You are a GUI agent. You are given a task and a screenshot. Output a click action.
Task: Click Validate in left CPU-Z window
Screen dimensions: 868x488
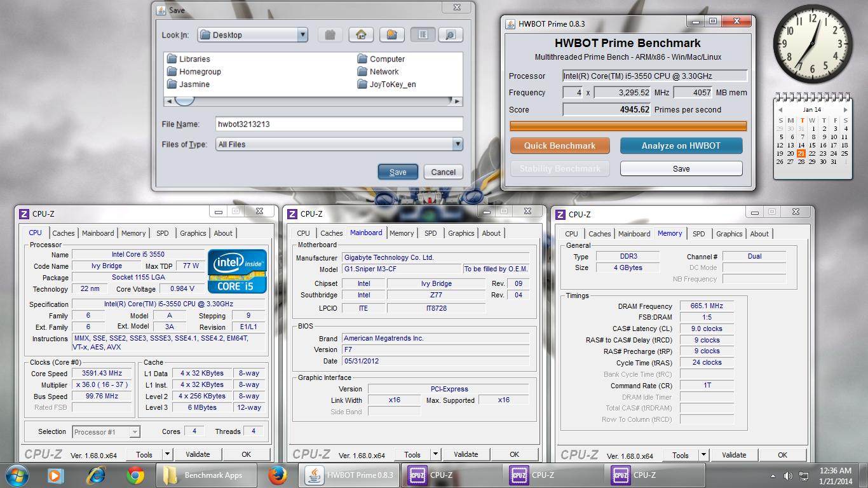click(198, 454)
